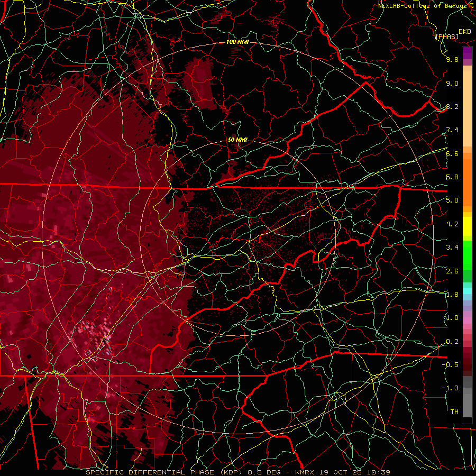Click the 2.6 color scale value

click(452, 271)
